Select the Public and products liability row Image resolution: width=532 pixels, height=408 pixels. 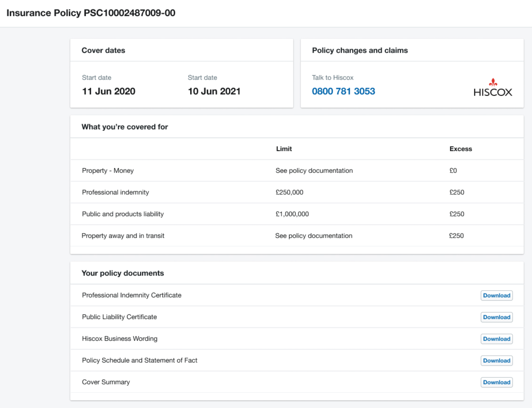(123, 214)
